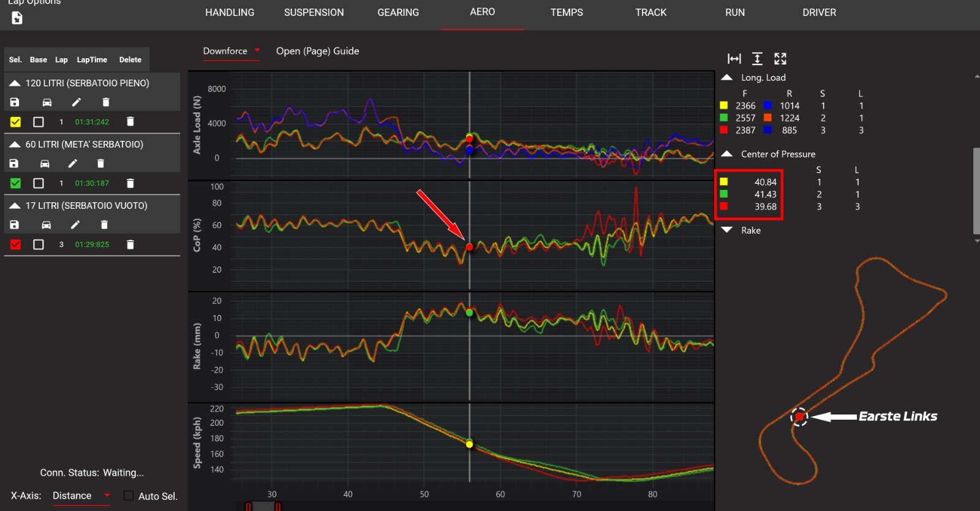Set lap 01:30:187 as base
Screen dimensions: 980x511
tap(39, 183)
